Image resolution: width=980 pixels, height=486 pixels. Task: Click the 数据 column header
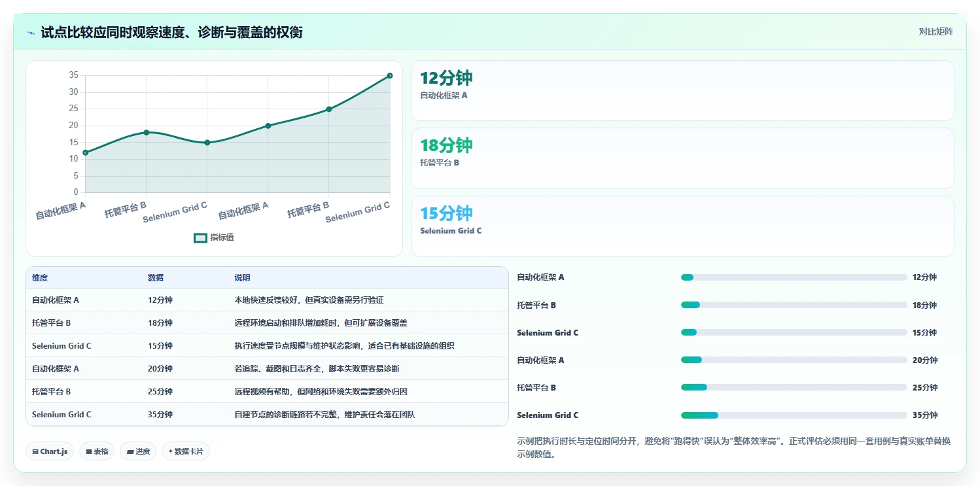point(156,278)
